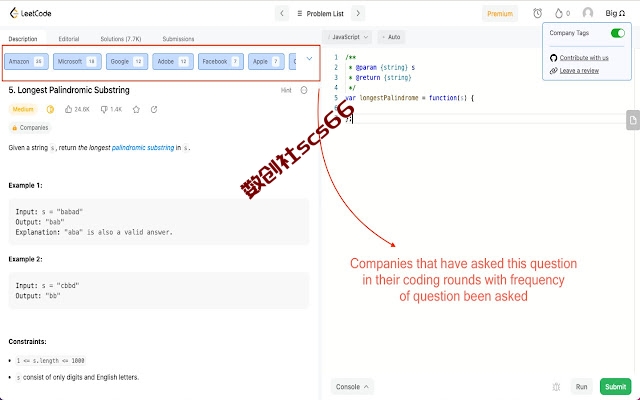Click the Hint label
The width and height of the screenshot is (640, 400).
point(286,90)
